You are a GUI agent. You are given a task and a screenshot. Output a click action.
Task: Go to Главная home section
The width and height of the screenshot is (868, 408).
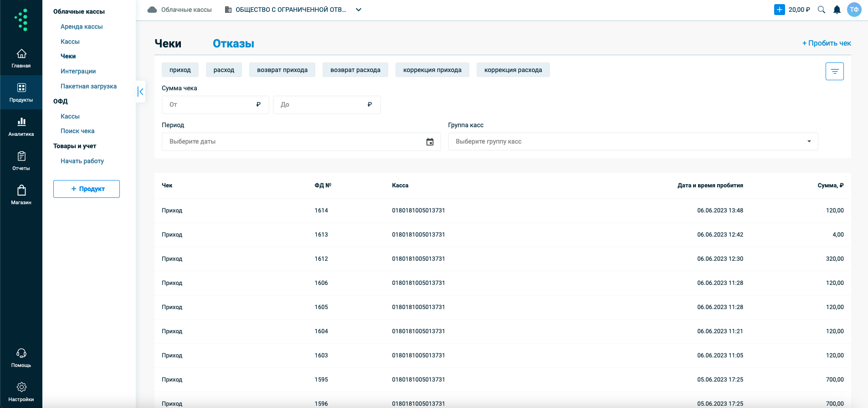click(21, 58)
